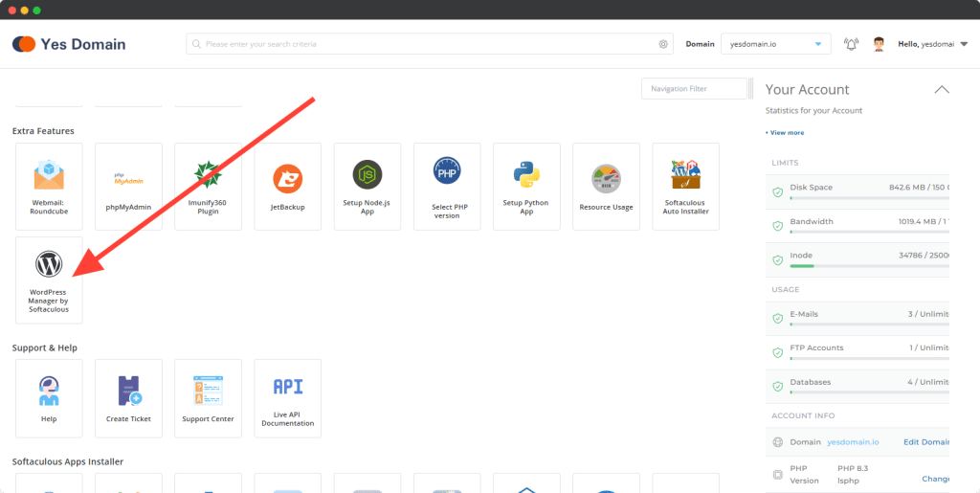This screenshot has height=493, width=980.
Task: Click the Extra Features heading
Action: click(43, 131)
